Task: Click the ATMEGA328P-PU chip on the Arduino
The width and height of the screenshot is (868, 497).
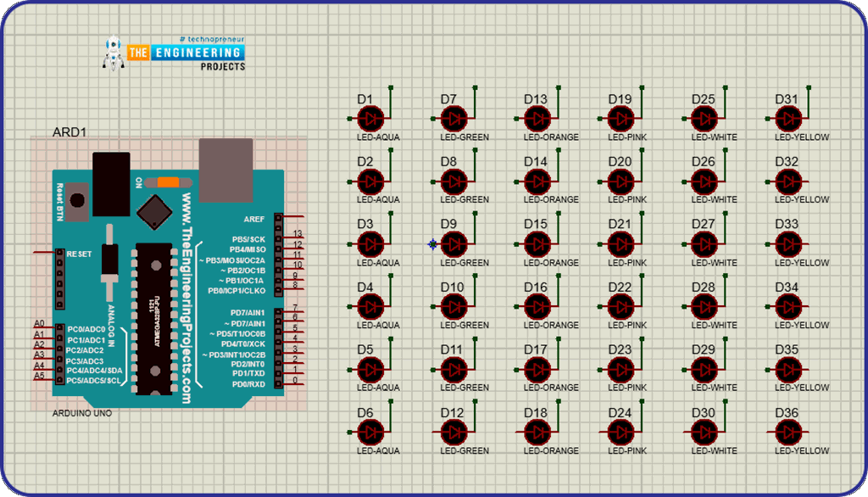Action: [153, 314]
